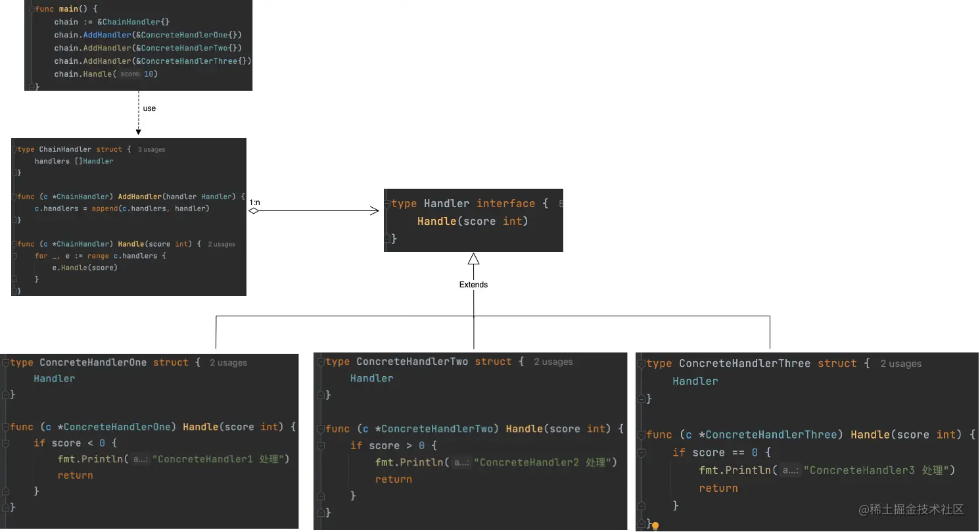Click the 'score:' parameter hint in chain.Handle
Screen dimensions: 980x532
(129, 74)
